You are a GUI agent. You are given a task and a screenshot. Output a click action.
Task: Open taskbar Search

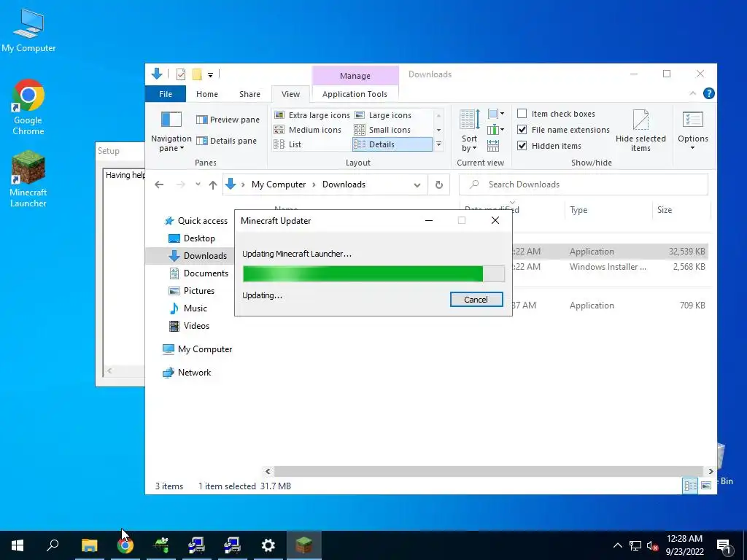(x=53, y=545)
